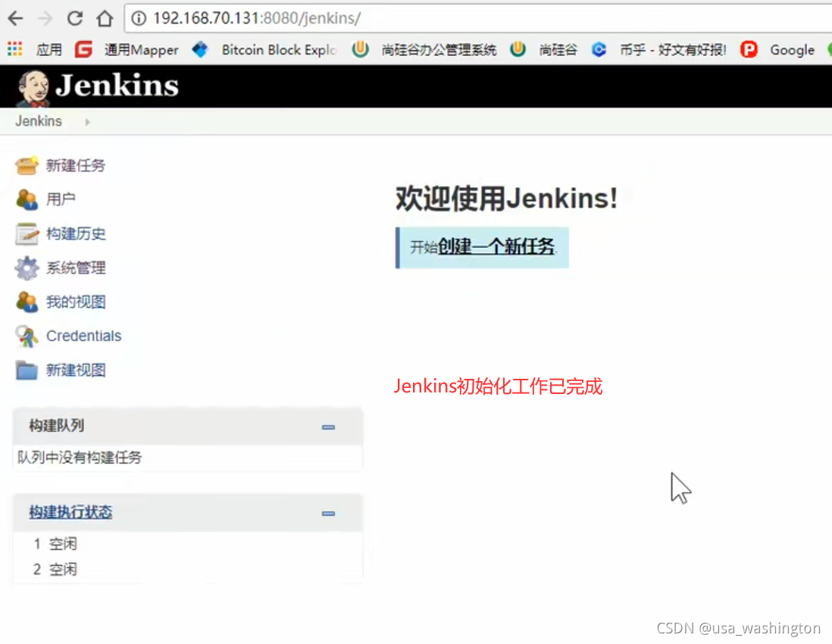Open the 应用 apps grid icon
832x644 pixels.
point(15,49)
